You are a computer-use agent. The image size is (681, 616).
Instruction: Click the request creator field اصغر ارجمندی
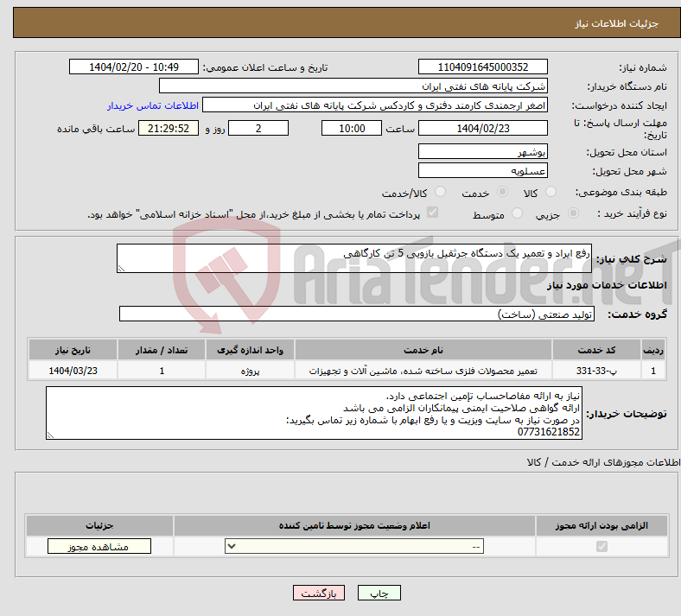pos(375,105)
